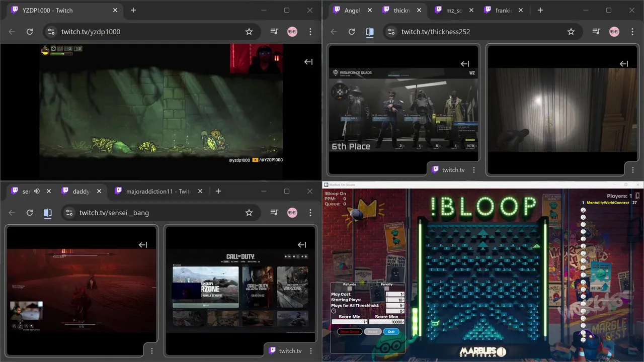The width and height of the screenshot is (644, 362).
Task: Bookmark the twitch.tv/yzdp1000 page
Action: point(249,32)
